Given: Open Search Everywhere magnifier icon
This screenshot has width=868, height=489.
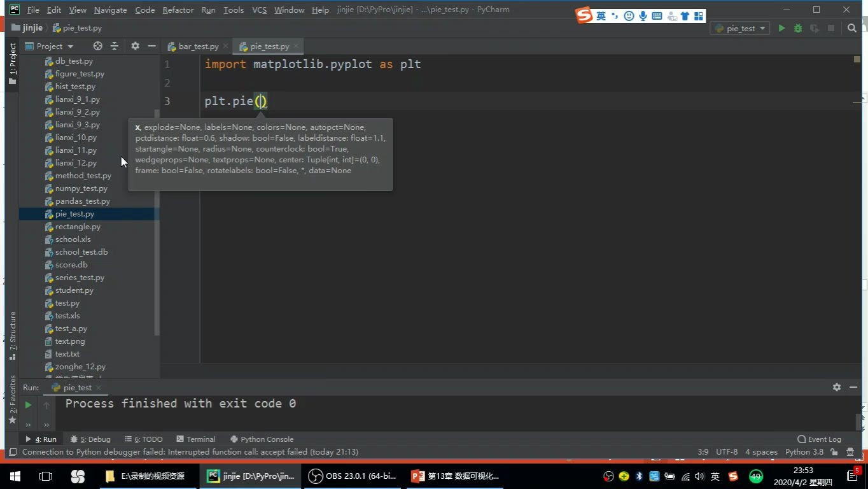Looking at the screenshot, I should [852, 28].
